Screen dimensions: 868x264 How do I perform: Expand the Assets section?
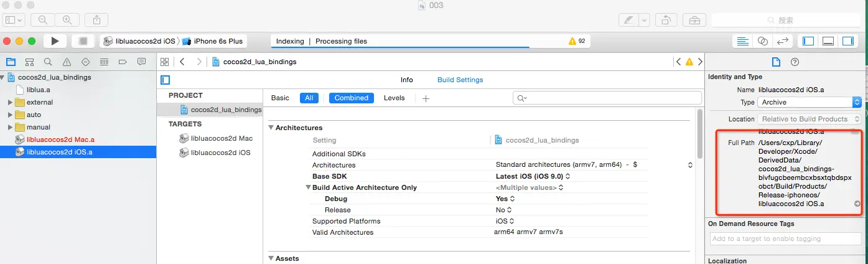[271, 258]
